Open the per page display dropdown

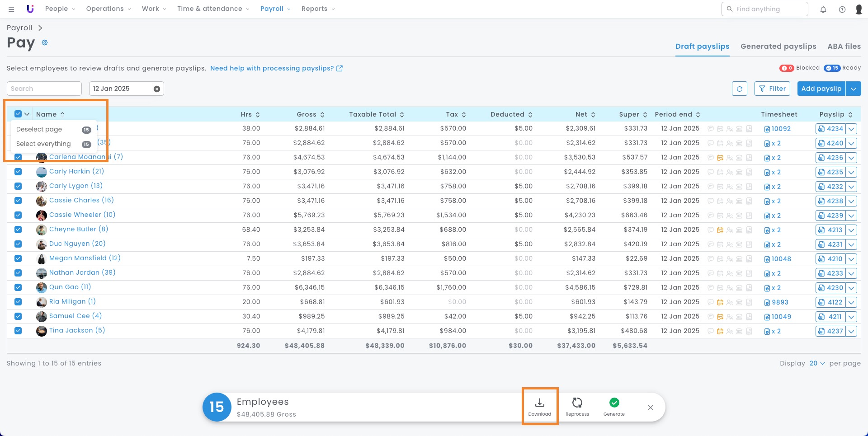[817, 363]
